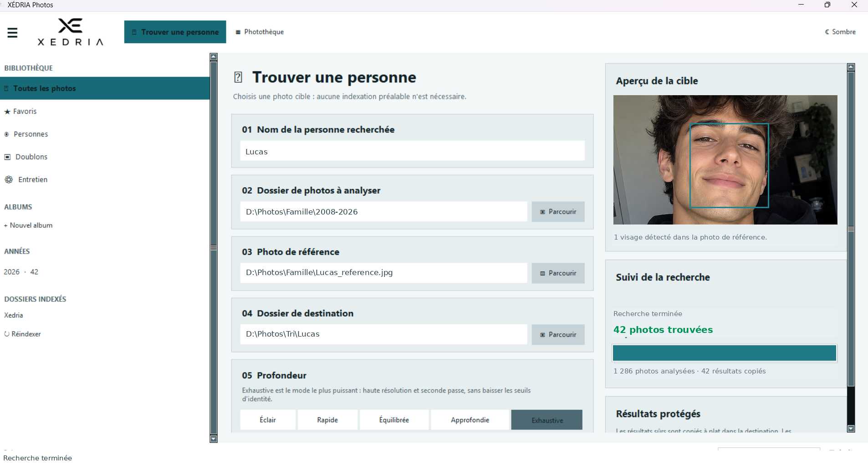Click the XEDRIA logo

[71, 32]
